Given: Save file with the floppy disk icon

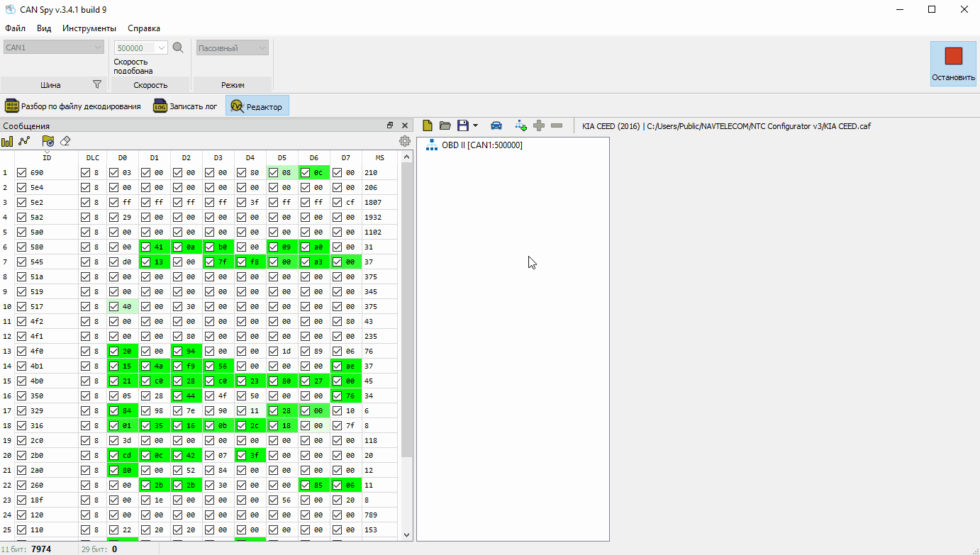Looking at the screenshot, I should [x=462, y=125].
